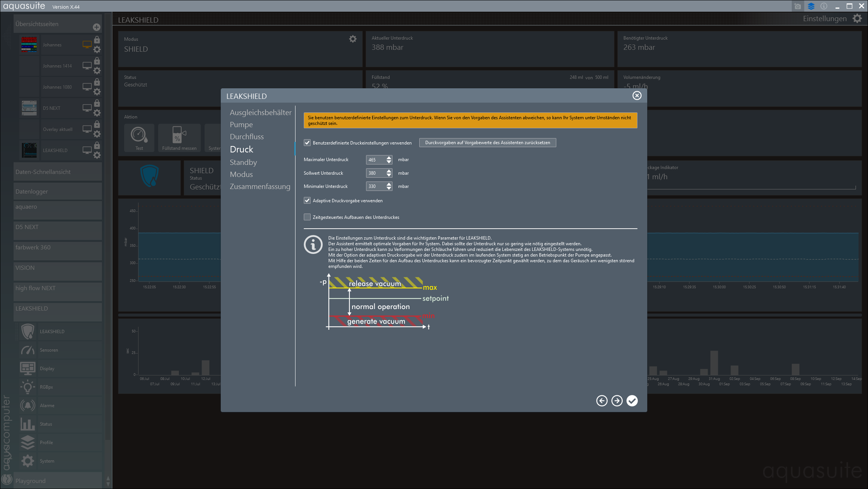Screen dimensions: 868x489
Task: Confirm settings with checkmark button
Action: (632, 401)
